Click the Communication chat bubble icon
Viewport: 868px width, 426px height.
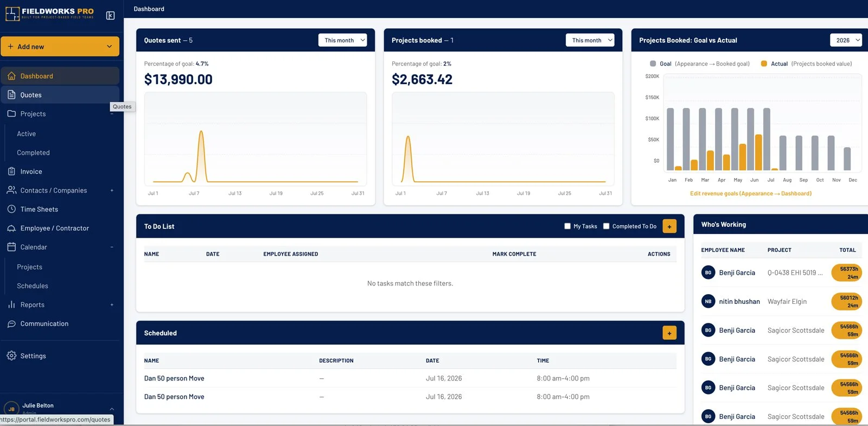pos(11,324)
